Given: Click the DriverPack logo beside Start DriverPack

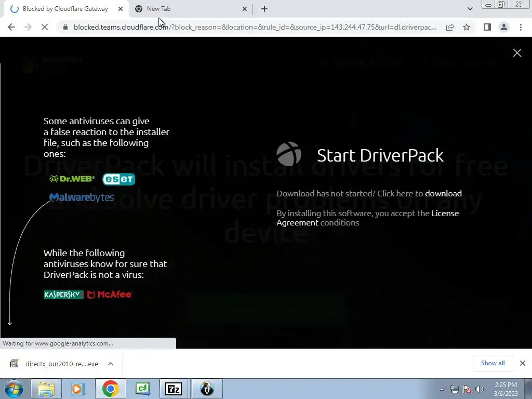Looking at the screenshot, I should click(289, 154).
